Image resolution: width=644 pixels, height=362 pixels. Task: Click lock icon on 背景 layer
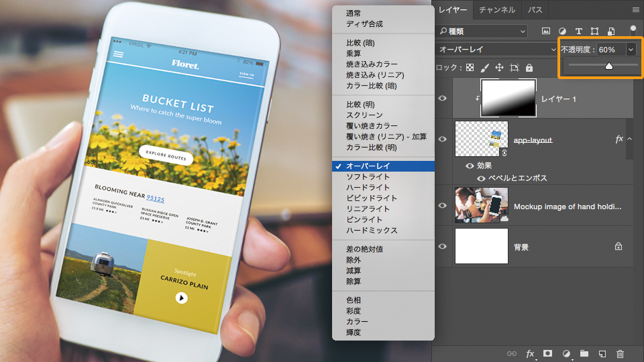click(x=618, y=246)
